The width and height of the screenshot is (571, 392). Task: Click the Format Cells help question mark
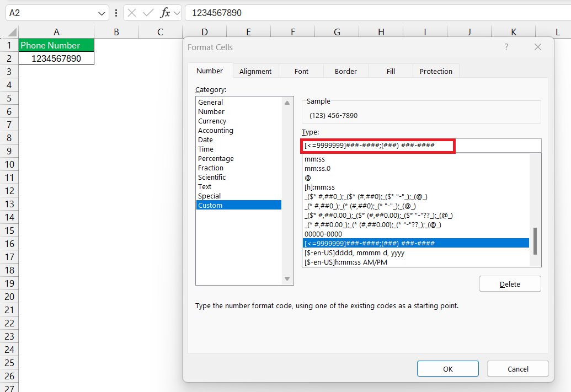pos(506,47)
